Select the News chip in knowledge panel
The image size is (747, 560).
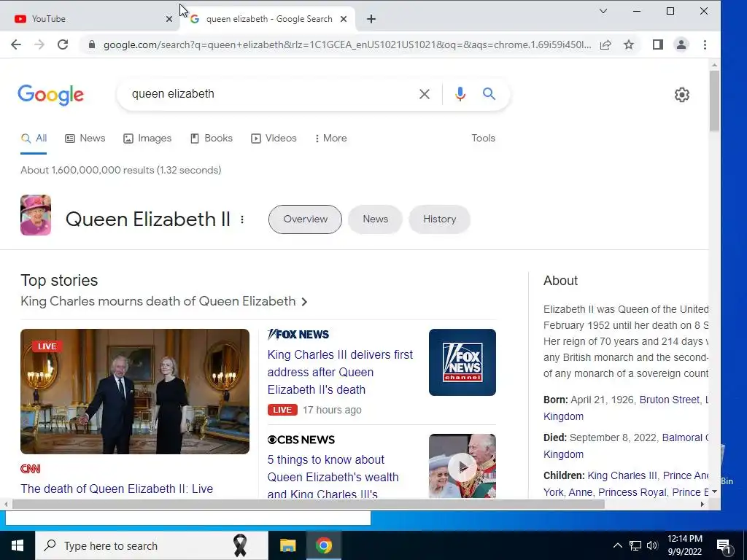375,219
